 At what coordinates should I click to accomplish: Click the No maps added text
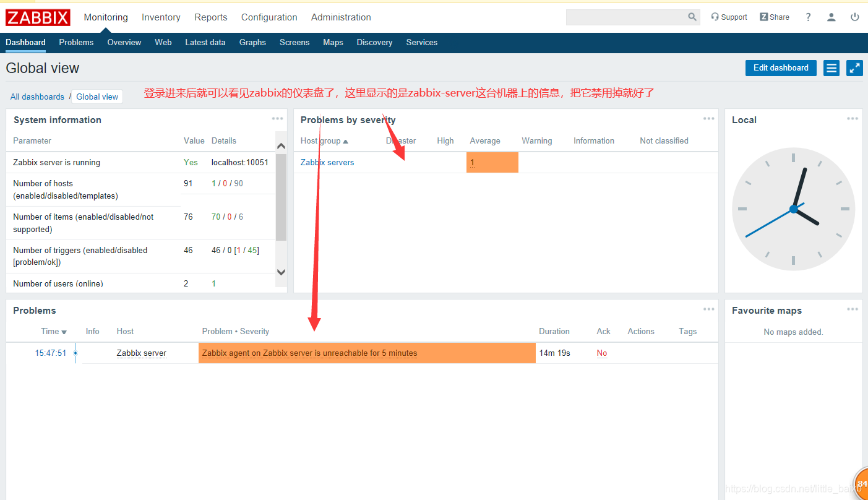click(x=793, y=332)
